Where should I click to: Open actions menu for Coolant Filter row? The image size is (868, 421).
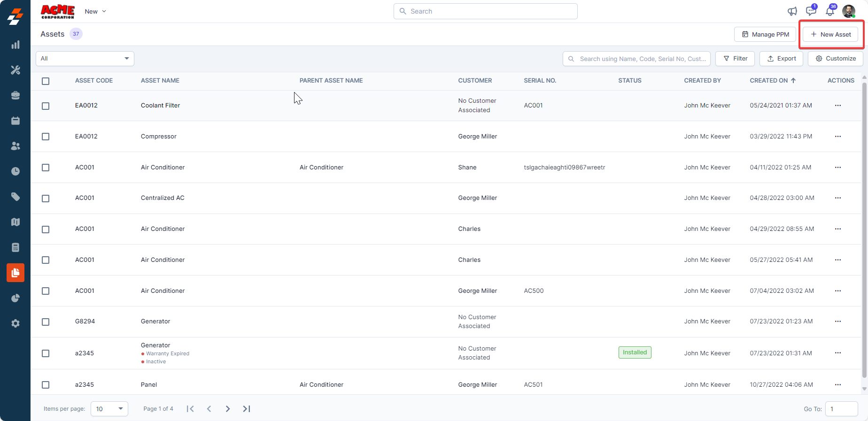coord(837,106)
